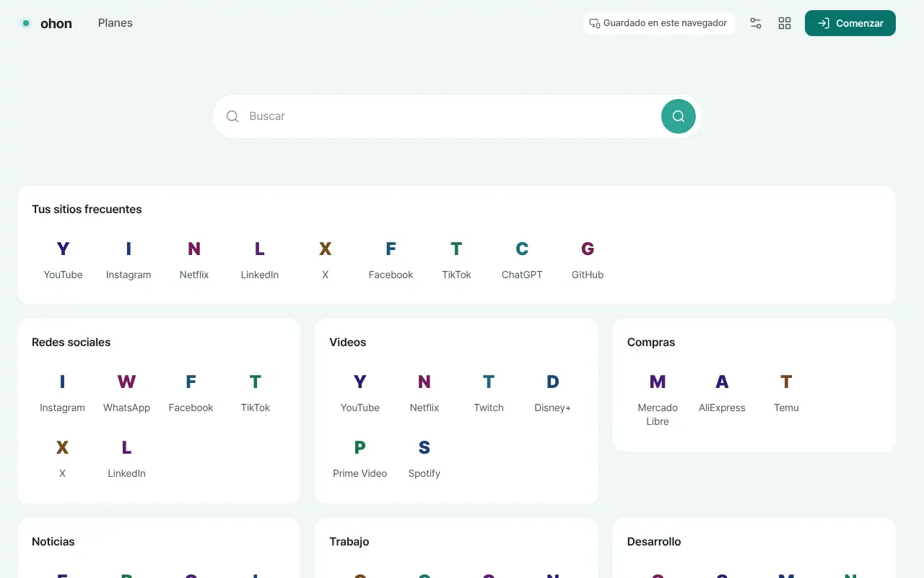Screen dimensions: 924x578
Task: Click the Trabajo section heading
Action: point(349,542)
